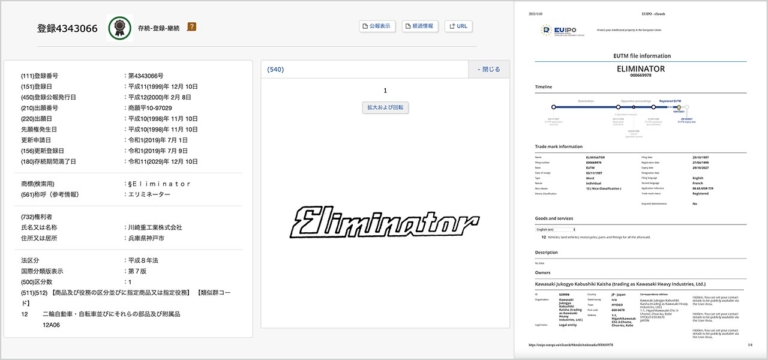Select the Description heading in EUIPO document
The width and height of the screenshot is (768, 360).
(546, 253)
